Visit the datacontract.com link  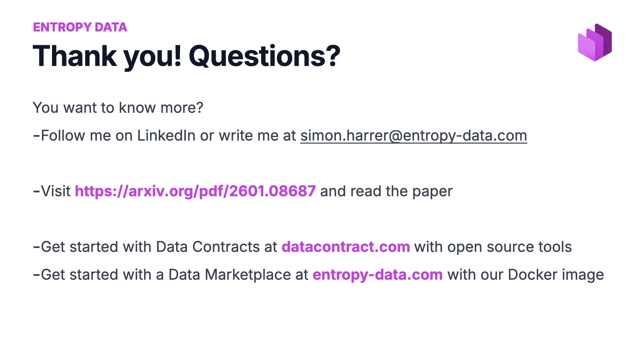coord(345,247)
